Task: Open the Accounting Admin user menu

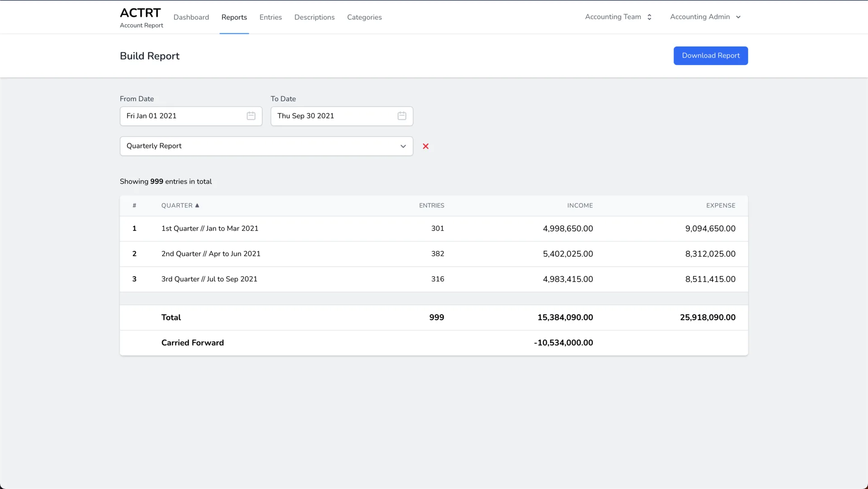Action: pyautogui.click(x=705, y=17)
